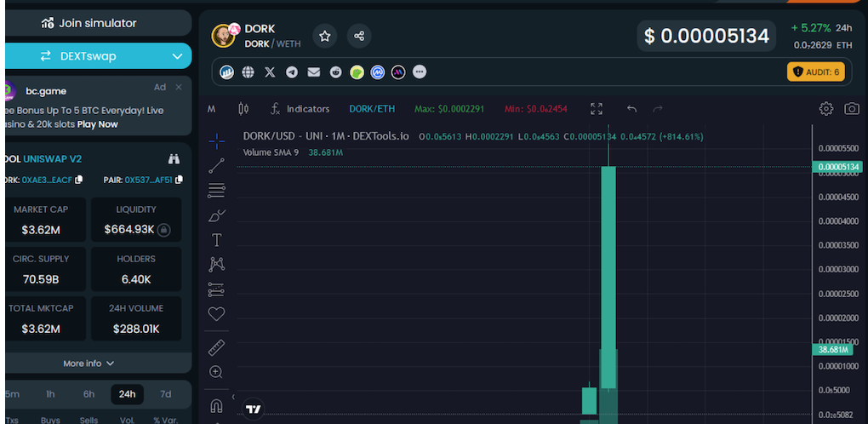Open the DORK Reddit page
The height and width of the screenshot is (424, 868).
click(335, 72)
